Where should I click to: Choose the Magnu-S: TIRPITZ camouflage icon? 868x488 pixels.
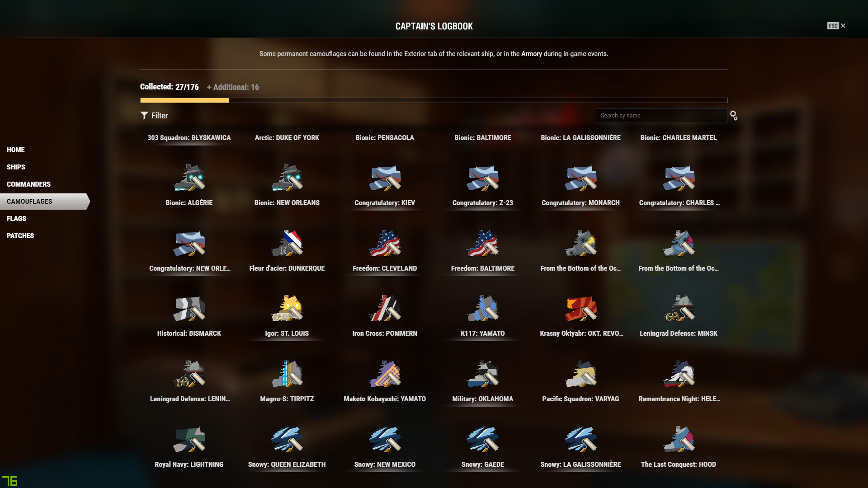click(287, 374)
